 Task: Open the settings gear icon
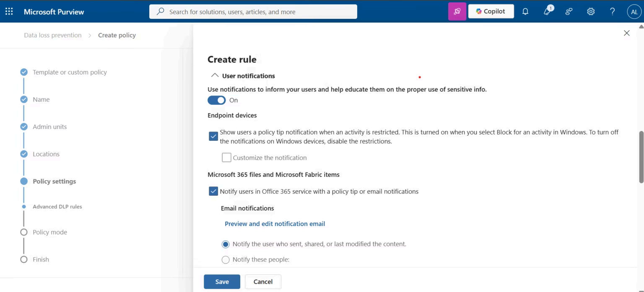tap(591, 12)
